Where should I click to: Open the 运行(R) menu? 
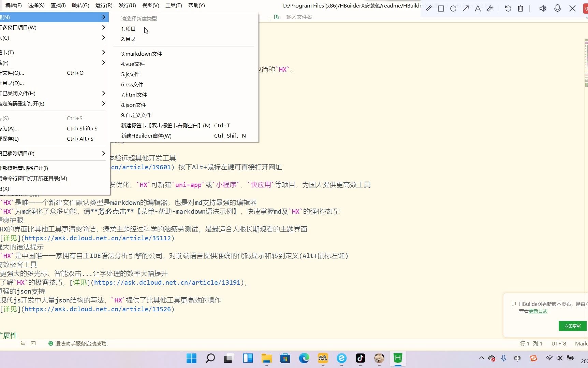104,5
